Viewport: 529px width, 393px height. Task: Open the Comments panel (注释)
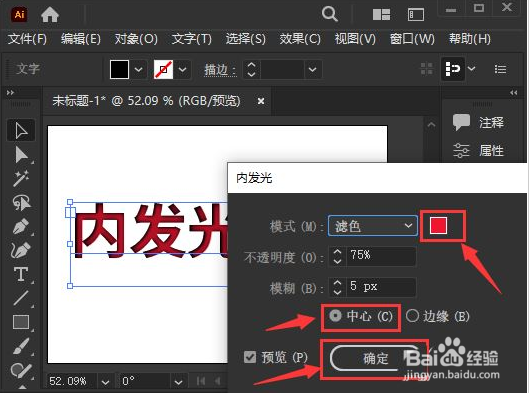pos(478,122)
